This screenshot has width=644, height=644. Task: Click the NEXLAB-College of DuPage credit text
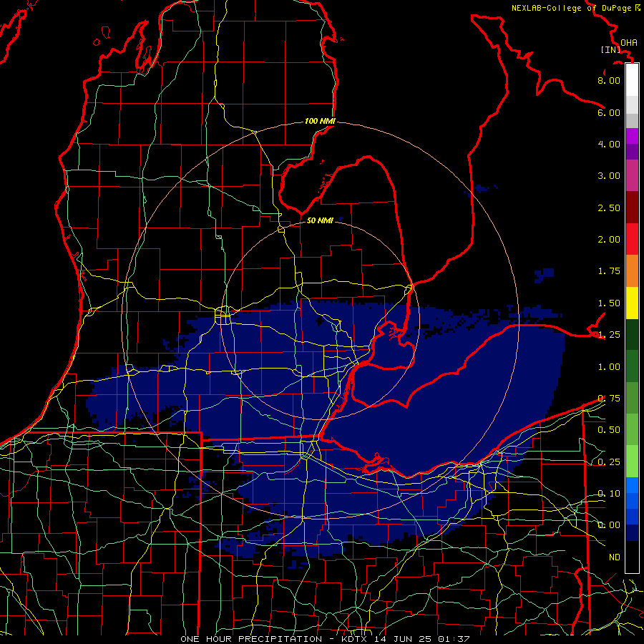[575, 8]
